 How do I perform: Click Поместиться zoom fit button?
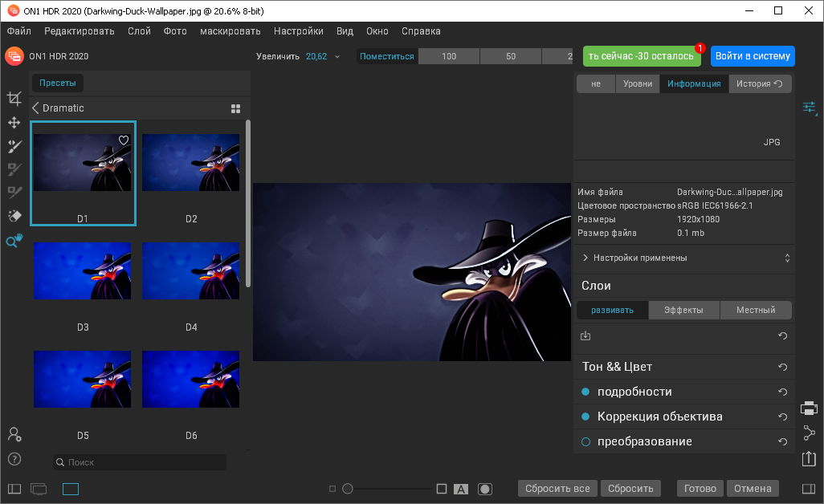click(387, 56)
